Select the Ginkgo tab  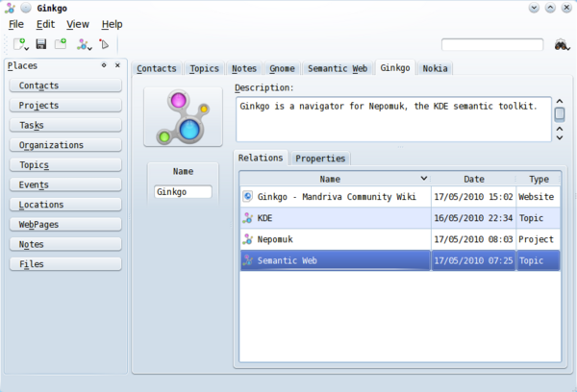click(395, 67)
